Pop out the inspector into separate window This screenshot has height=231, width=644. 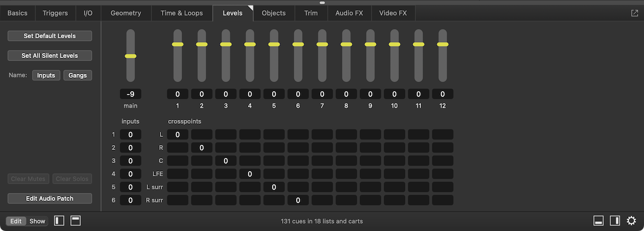click(x=635, y=13)
